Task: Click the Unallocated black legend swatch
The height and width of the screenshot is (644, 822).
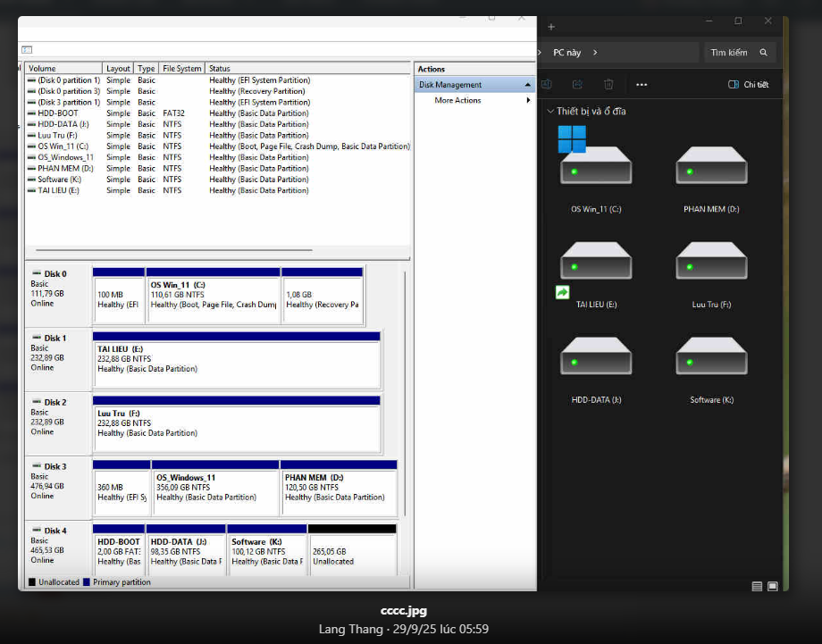Action: (32, 582)
